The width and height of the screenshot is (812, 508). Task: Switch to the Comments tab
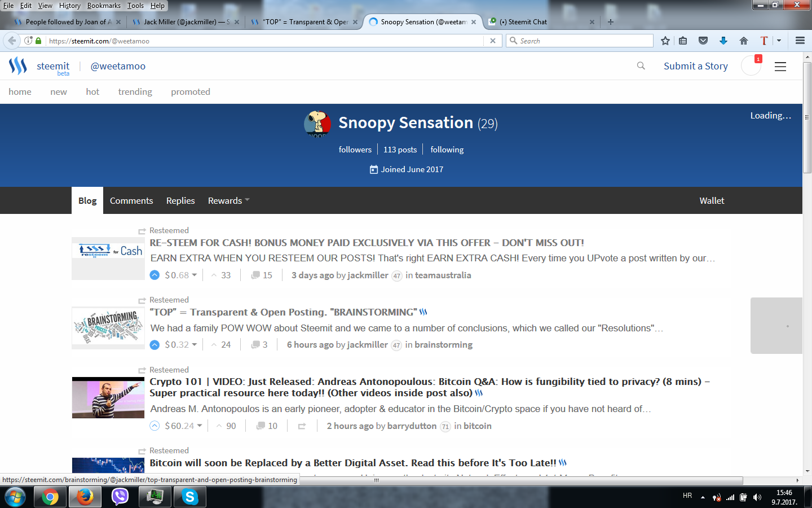[131, 200]
